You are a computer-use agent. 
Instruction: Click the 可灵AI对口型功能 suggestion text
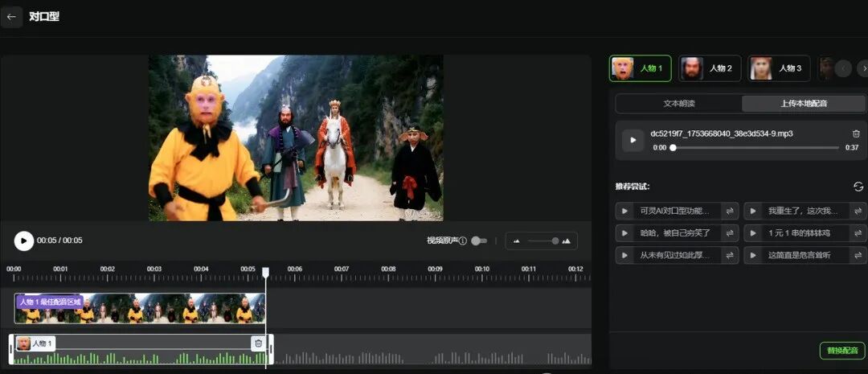pos(674,211)
